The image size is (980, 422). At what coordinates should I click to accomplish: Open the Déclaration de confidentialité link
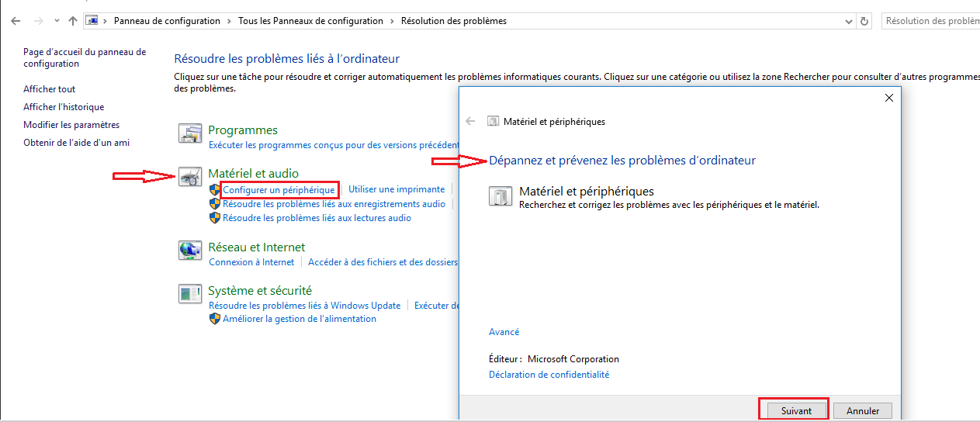click(x=549, y=375)
